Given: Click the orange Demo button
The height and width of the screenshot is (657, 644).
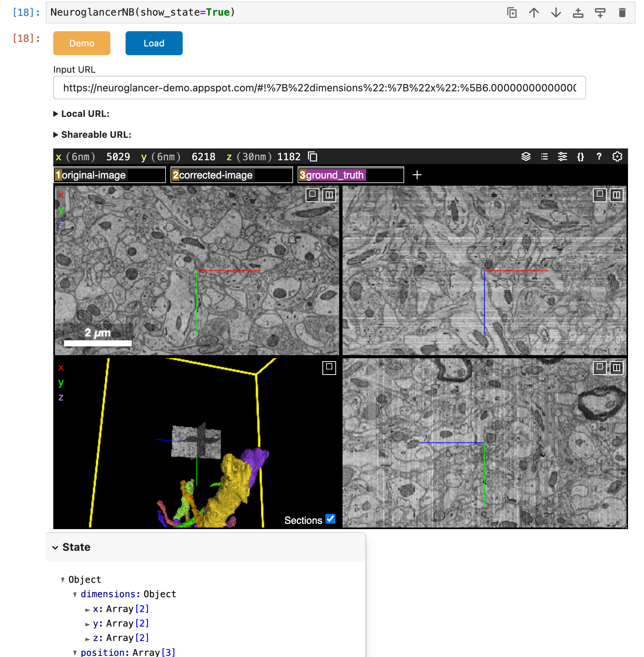Looking at the screenshot, I should (x=82, y=43).
